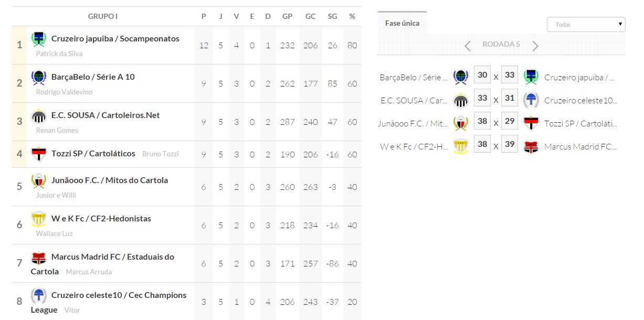Click Cruzeiro celeste10 crest in standings row
644x320 pixels.
pos(39,296)
